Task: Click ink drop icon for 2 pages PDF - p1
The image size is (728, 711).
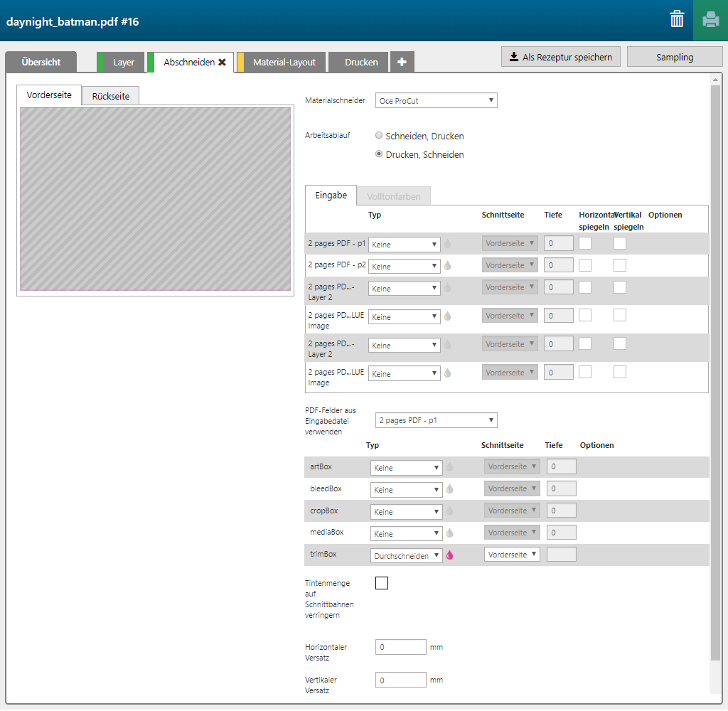Action: [448, 243]
